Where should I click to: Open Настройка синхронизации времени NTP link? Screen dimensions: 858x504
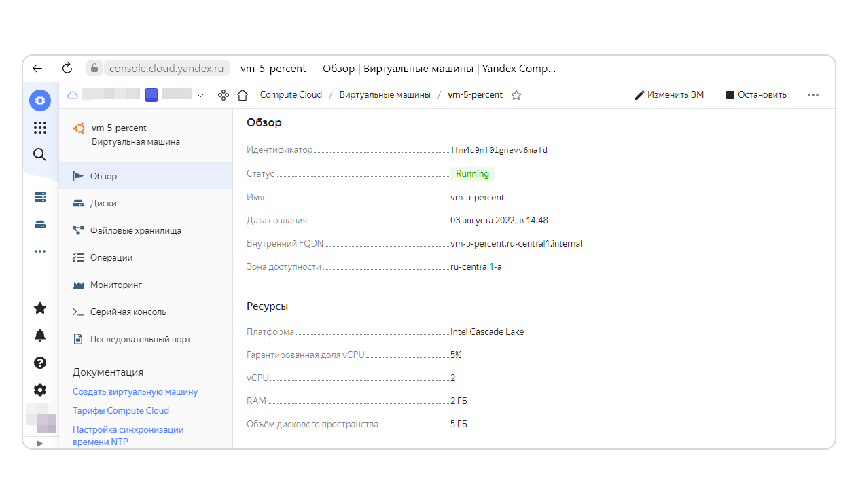tap(128, 435)
